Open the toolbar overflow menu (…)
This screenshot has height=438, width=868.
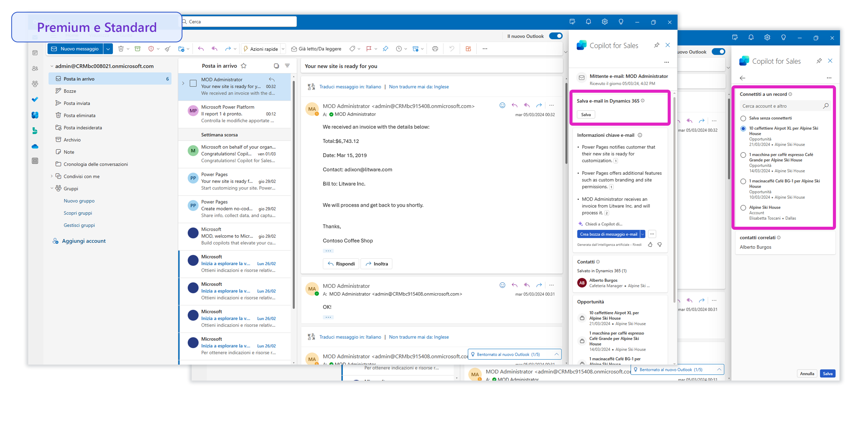pyautogui.click(x=484, y=48)
